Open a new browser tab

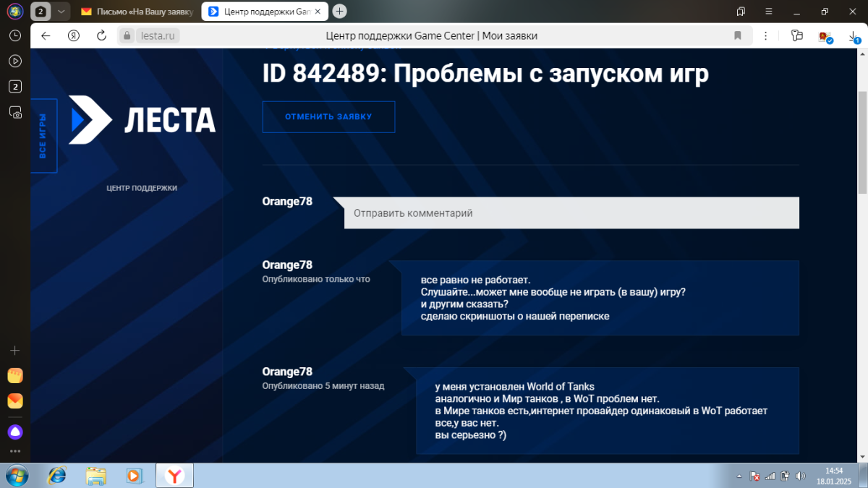pos(340,12)
